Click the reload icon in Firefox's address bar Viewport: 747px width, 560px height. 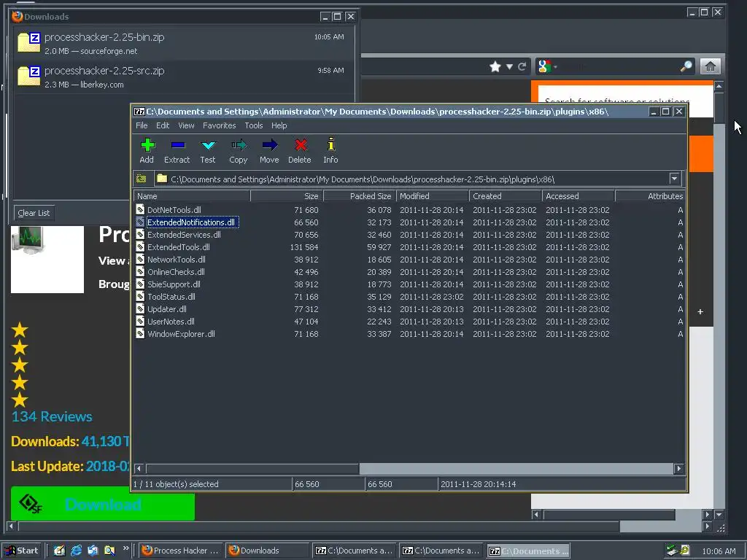(x=522, y=66)
